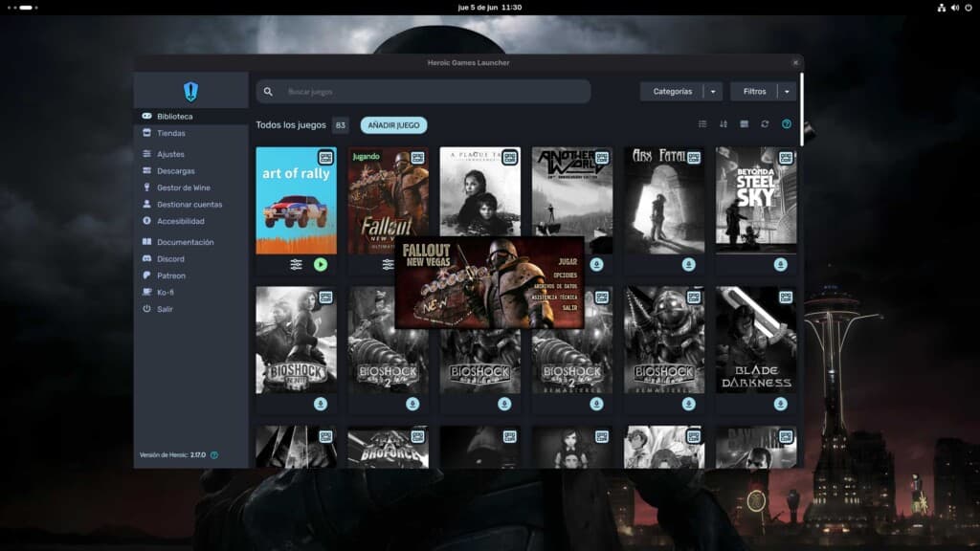Open the BioShock Infinite cover
Image resolution: width=980 pixels, height=551 pixels.
[x=297, y=340]
